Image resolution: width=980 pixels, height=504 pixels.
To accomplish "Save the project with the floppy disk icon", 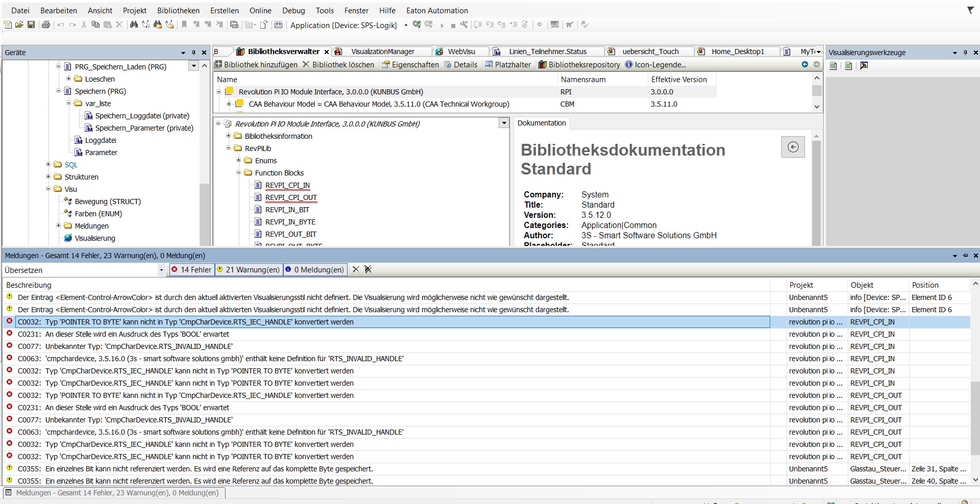I will (x=31, y=24).
